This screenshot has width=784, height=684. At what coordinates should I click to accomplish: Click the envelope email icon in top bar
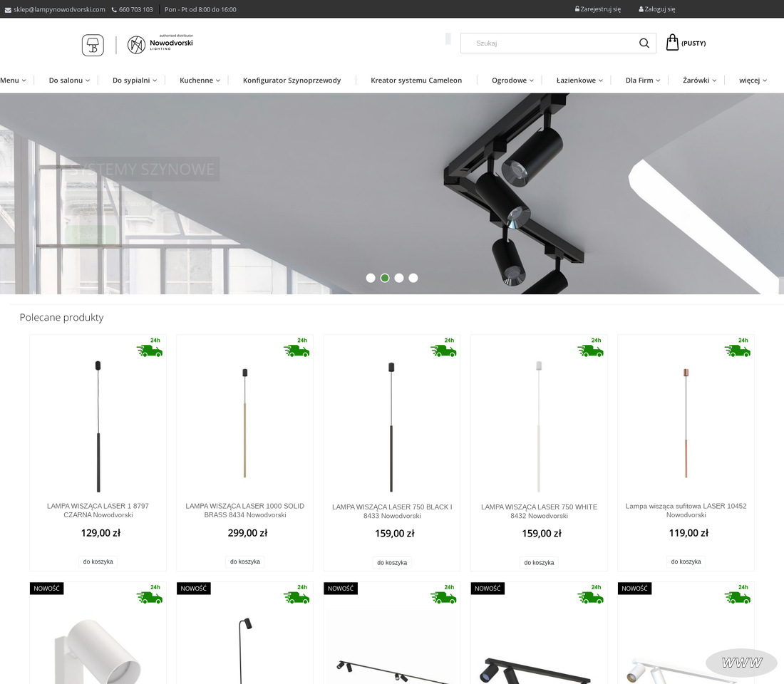8,9
